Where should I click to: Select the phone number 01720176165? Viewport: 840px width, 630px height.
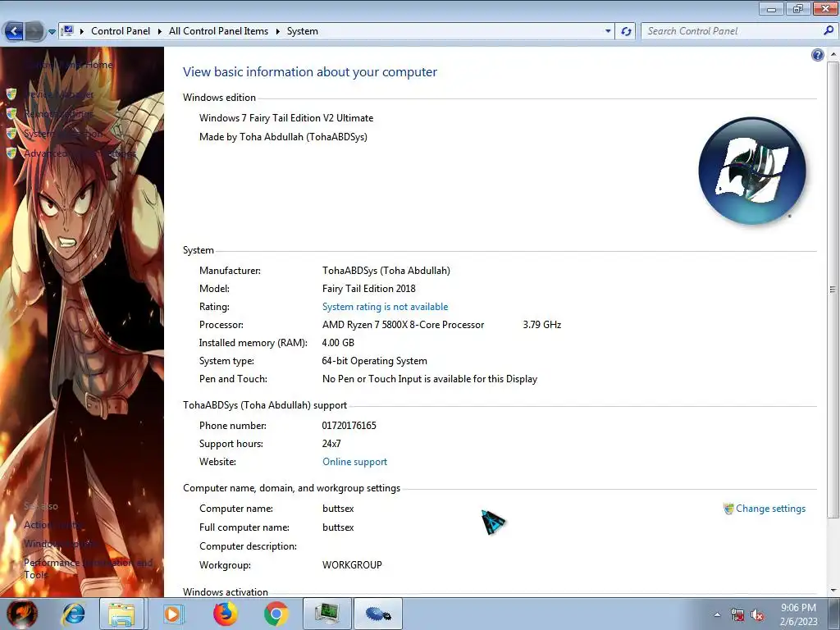click(x=349, y=426)
